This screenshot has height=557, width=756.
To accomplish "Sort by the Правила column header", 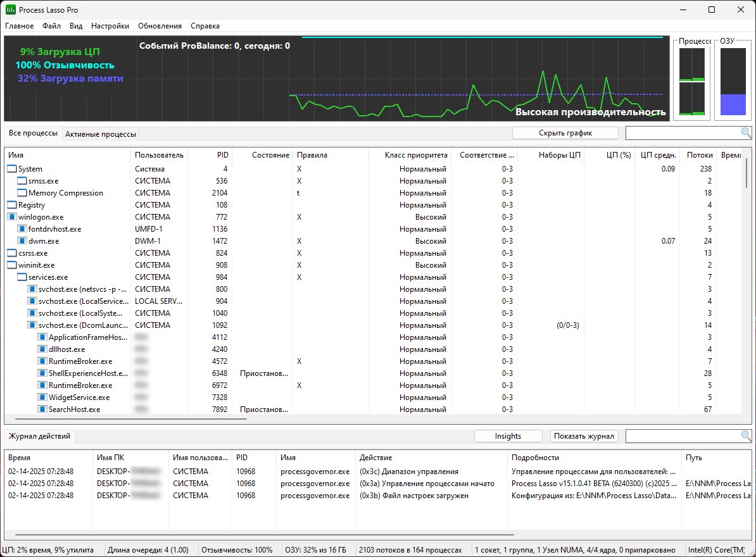I will click(x=331, y=155).
